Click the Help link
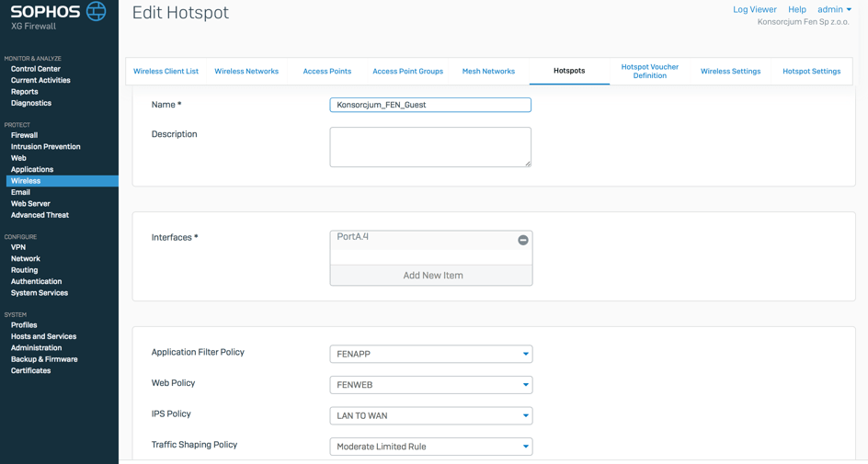The height and width of the screenshot is (464, 868). coord(796,10)
